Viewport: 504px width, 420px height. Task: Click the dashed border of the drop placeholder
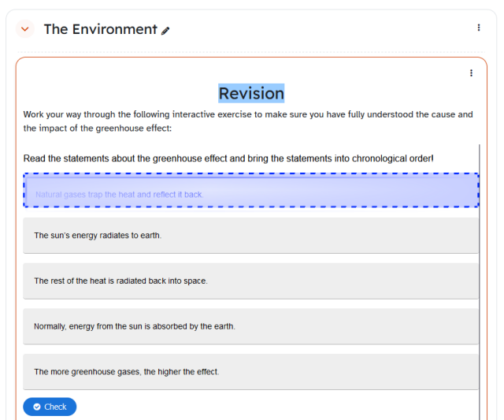tap(250, 174)
